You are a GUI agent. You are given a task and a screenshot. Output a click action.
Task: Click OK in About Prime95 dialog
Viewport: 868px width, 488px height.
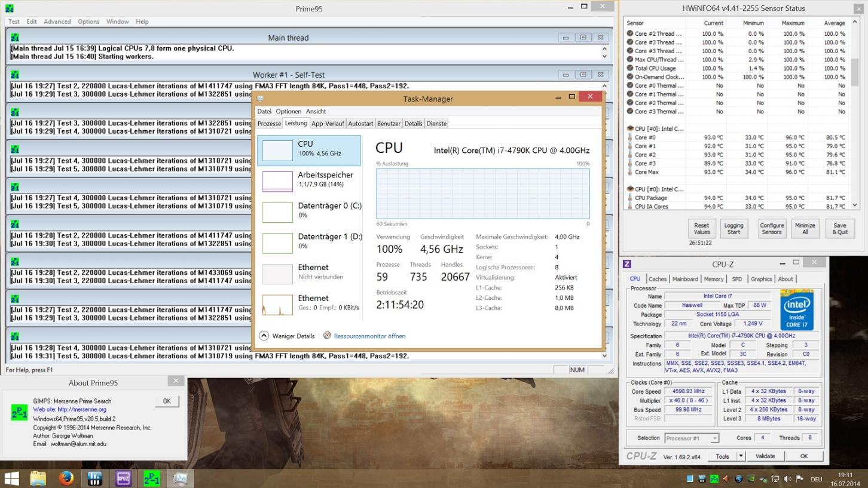click(x=167, y=401)
